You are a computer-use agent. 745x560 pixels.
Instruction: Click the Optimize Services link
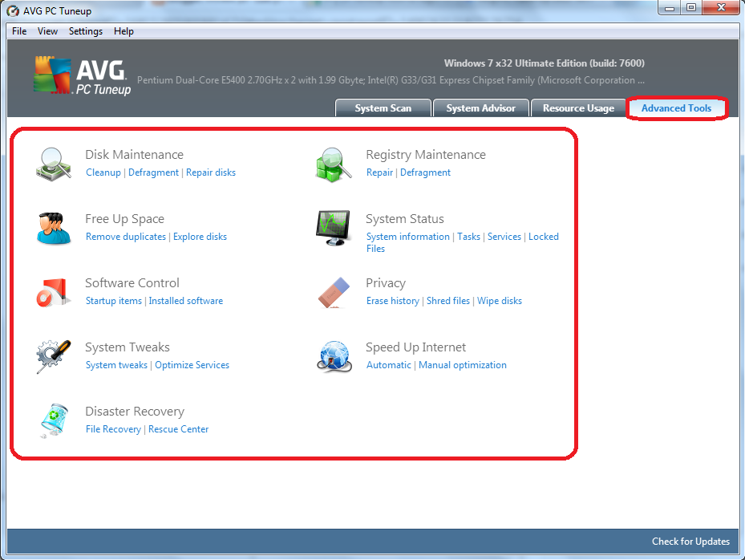[192, 365]
